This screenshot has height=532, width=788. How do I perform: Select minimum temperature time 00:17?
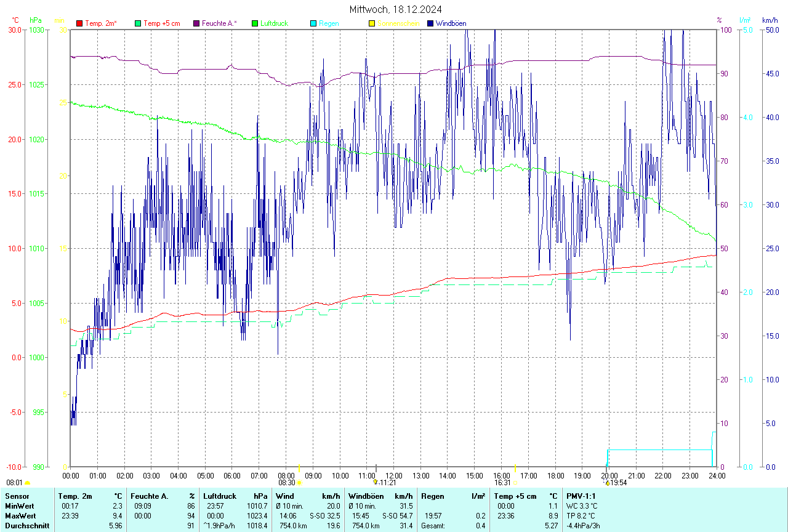(70, 506)
